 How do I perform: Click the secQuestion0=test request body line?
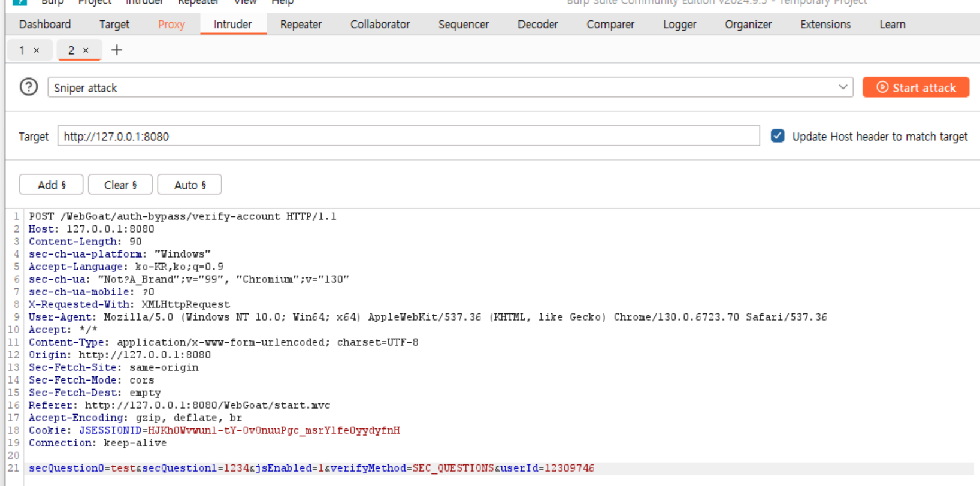311,468
